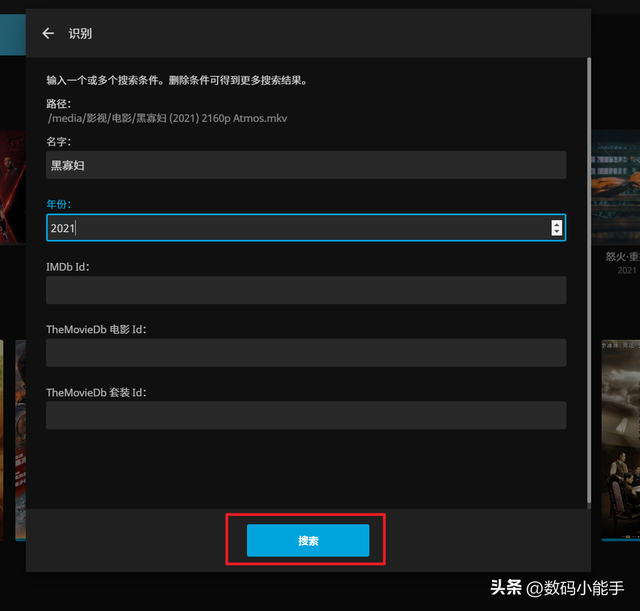
Task: Open the 怒火 movie poster behind the dialog
Action: point(616,187)
